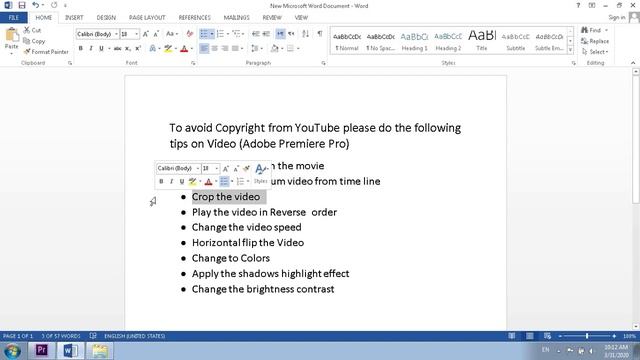
Task: Click mini toolbar Format Painter icon
Action: tap(246, 168)
